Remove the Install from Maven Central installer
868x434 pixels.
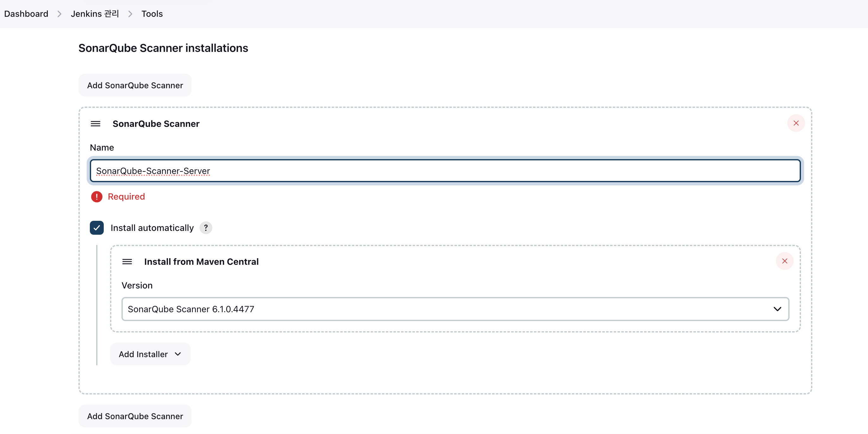point(785,261)
